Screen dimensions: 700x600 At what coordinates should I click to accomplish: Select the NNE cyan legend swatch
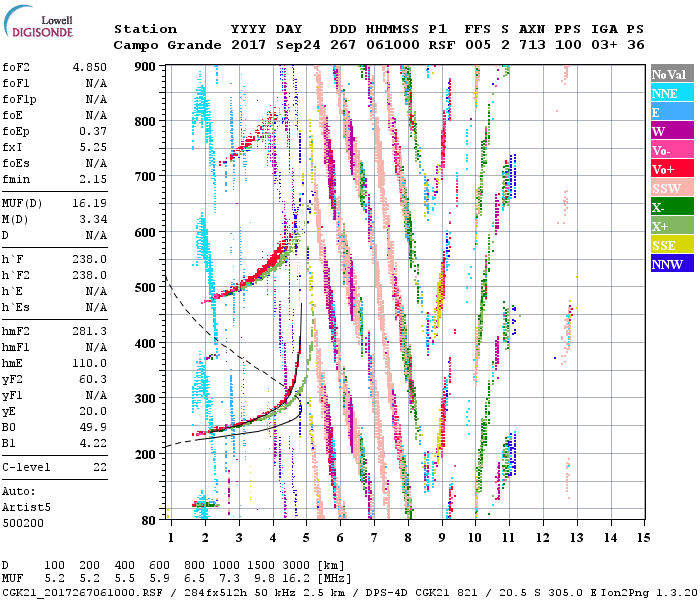[672, 92]
